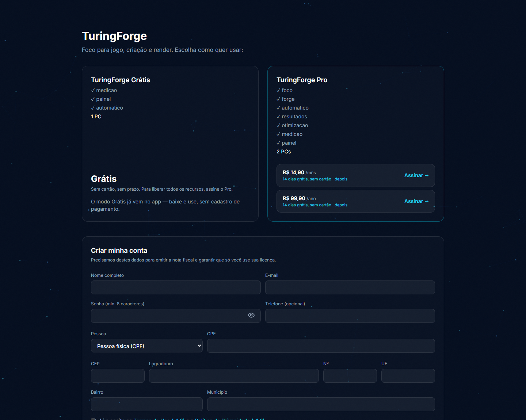Click the '1 PC' text
This screenshot has width=526, height=420.
point(96,117)
